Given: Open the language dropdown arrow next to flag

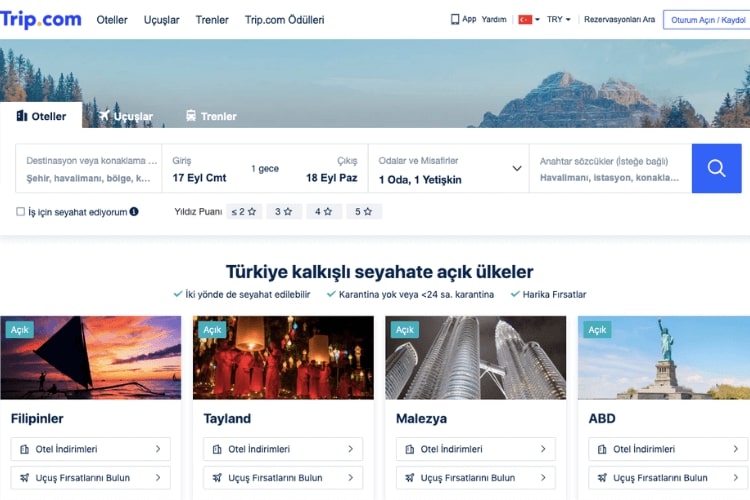Looking at the screenshot, I should (538, 20).
